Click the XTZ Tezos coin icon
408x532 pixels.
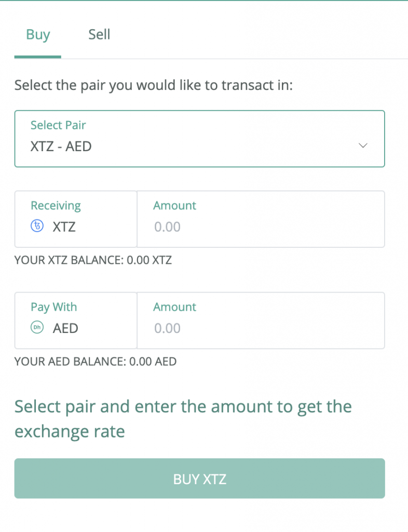click(x=37, y=225)
